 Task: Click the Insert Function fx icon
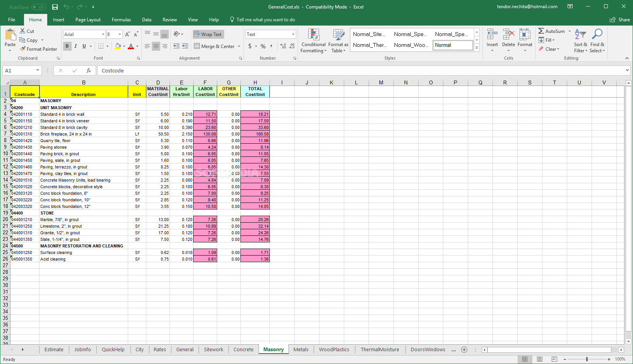(x=89, y=70)
